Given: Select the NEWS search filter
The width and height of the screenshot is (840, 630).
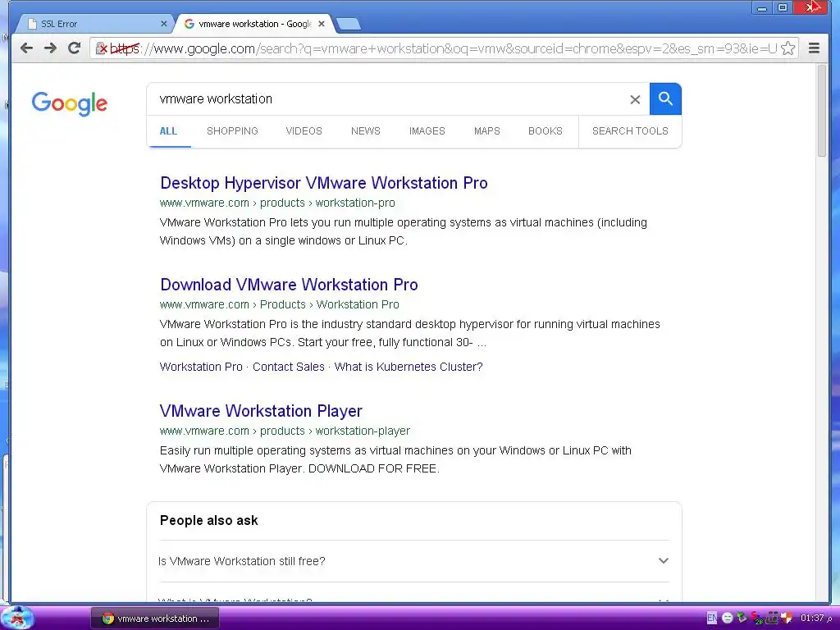Looking at the screenshot, I should pyautogui.click(x=365, y=130).
